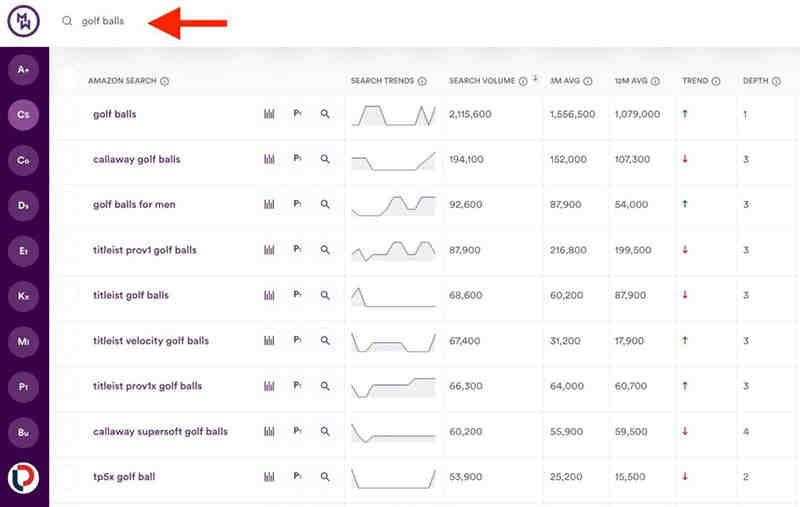
Task: Open the bar chart icon for 'titleist prov1 golf balls'
Action: (x=269, y=250)
